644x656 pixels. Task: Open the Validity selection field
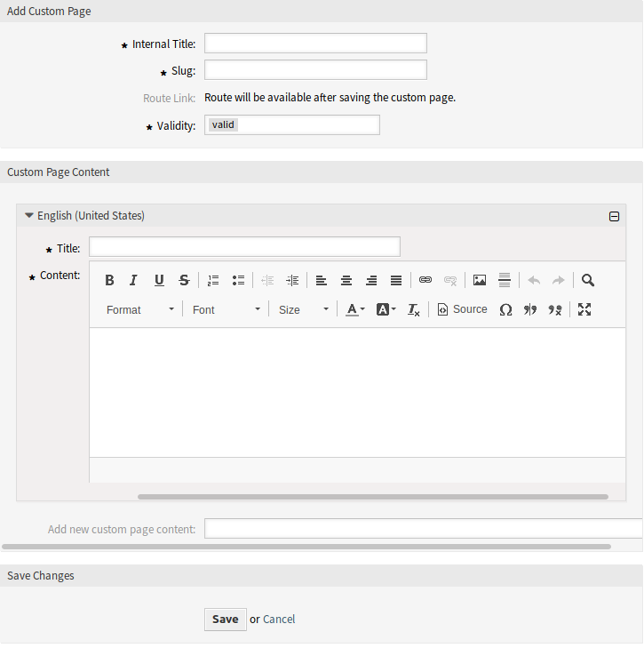(x=292, y=125)
